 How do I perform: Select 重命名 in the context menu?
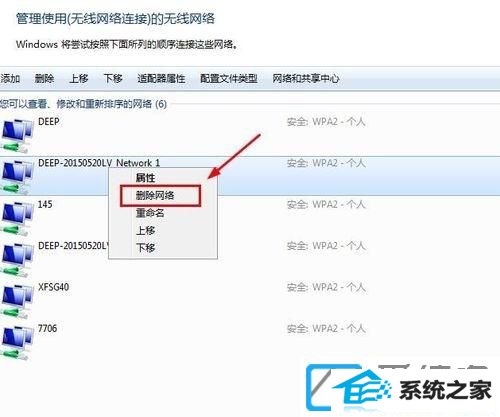click(x=150, y=213)
